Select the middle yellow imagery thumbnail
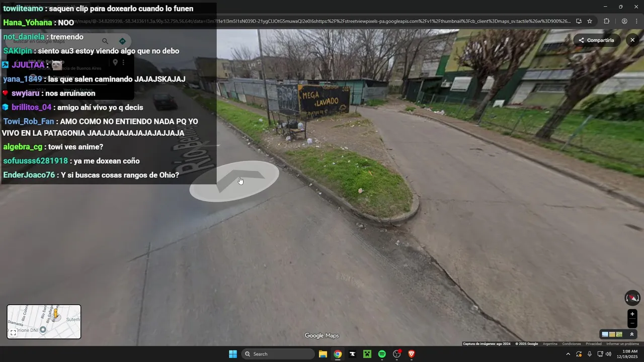The image size is (644, 362). click(x=612, y=334)
